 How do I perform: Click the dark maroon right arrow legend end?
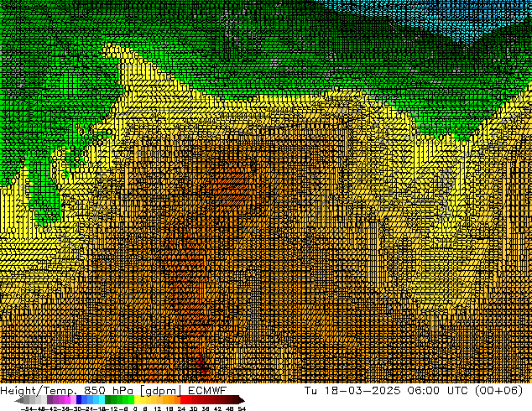242,400
